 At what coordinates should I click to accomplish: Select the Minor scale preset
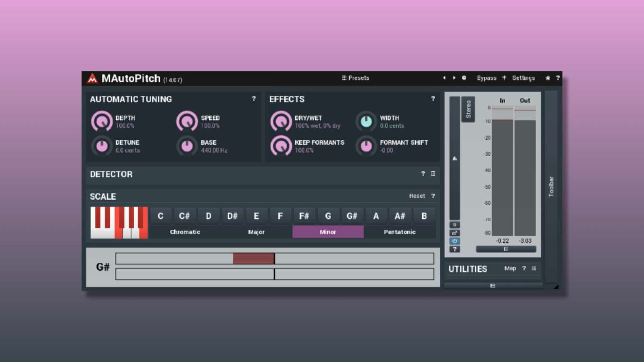pyautogui.click(x=328, y=232)
